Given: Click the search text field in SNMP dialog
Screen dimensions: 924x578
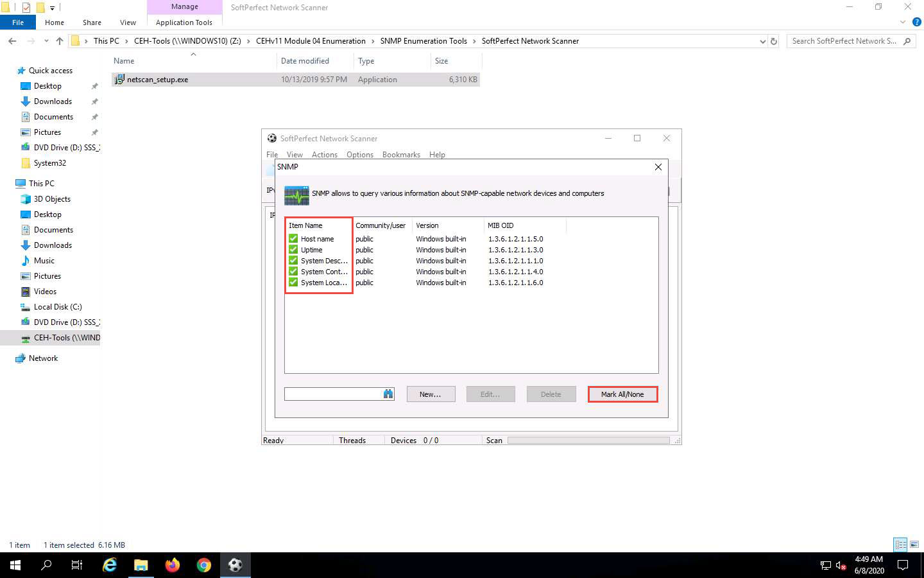Looking at the screenshot, I should [334, 394].
